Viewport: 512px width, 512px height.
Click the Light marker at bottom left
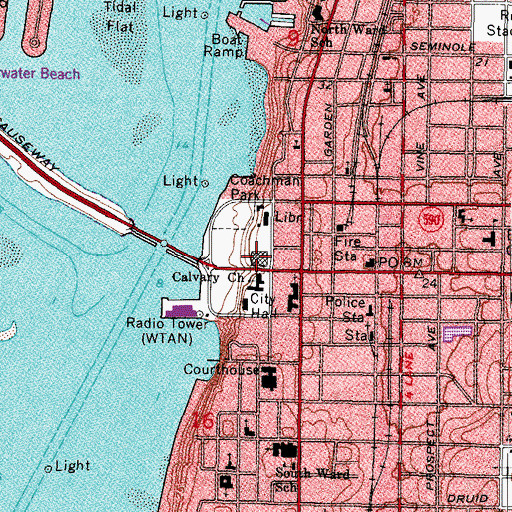[x=48, y=469]
